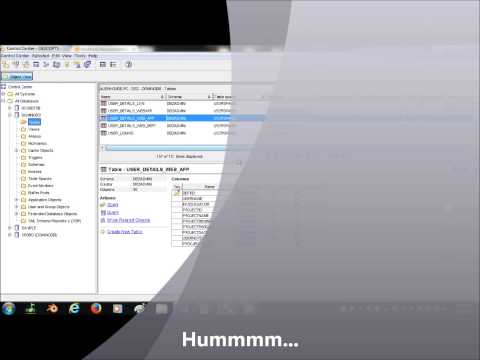Click the Open action link
Viewport: 480px width, 360px height.
coord(113,205)
